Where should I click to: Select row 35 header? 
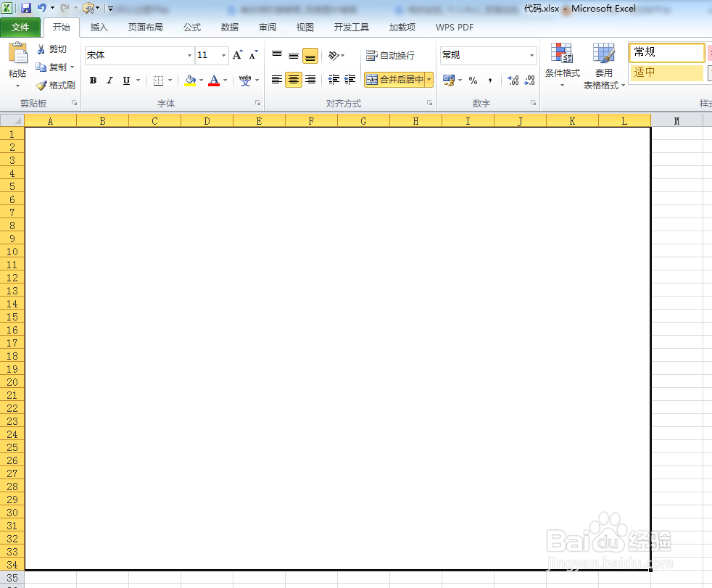[x=12, y=578]
